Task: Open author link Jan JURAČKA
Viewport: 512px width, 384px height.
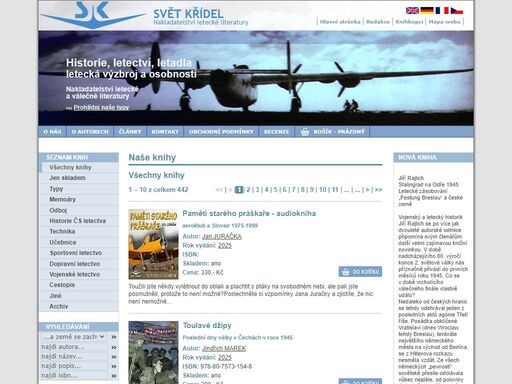Action: (222, 236)
